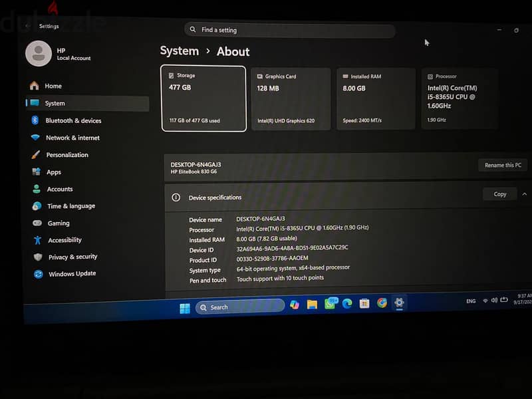This screenshot has height=399, width=532.
Task: Open WhatsApp from the taskbar
Action: [x=331, y=303]
